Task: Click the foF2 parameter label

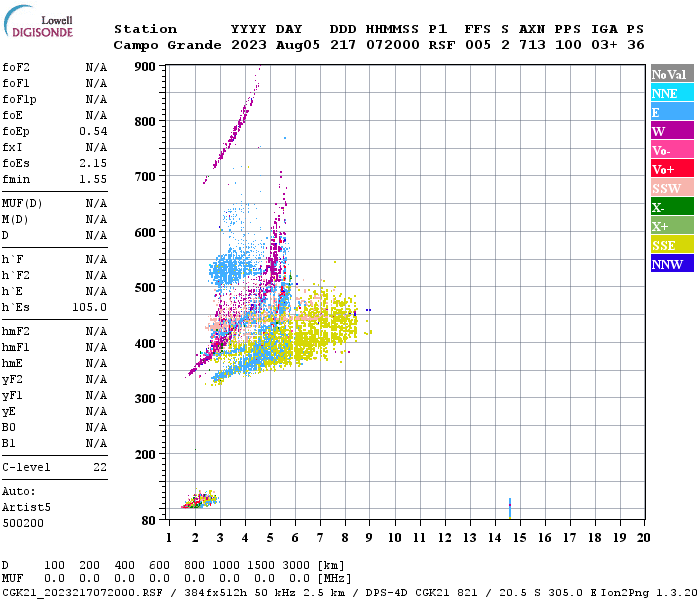Action: coord(16,67)
